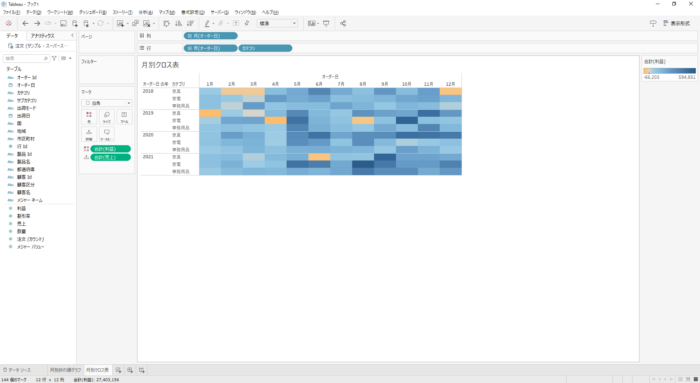Open the data pane view options dropdown

(66, 58)
